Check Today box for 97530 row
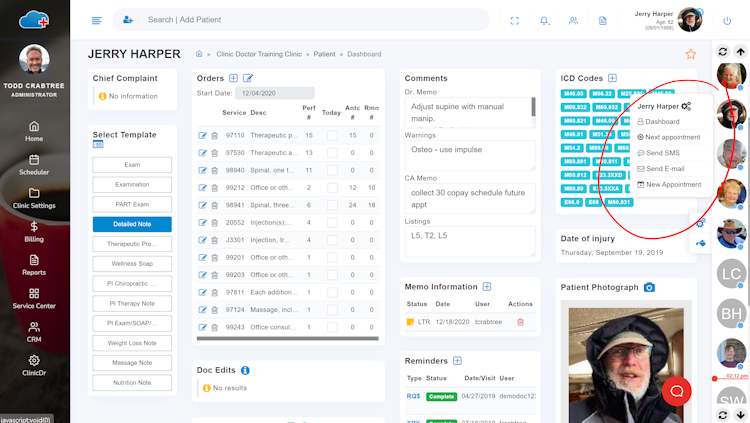This screenshot has width=750, height=423. coord(332,153)
